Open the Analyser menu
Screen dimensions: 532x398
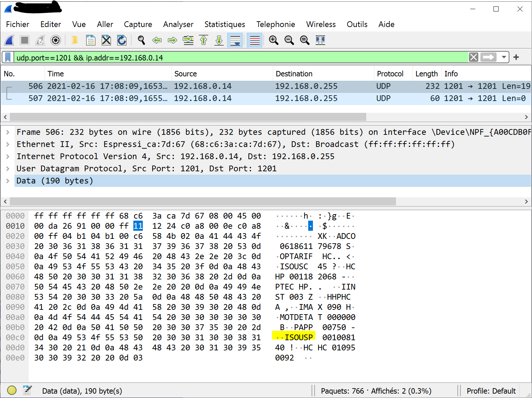(178, 24)
